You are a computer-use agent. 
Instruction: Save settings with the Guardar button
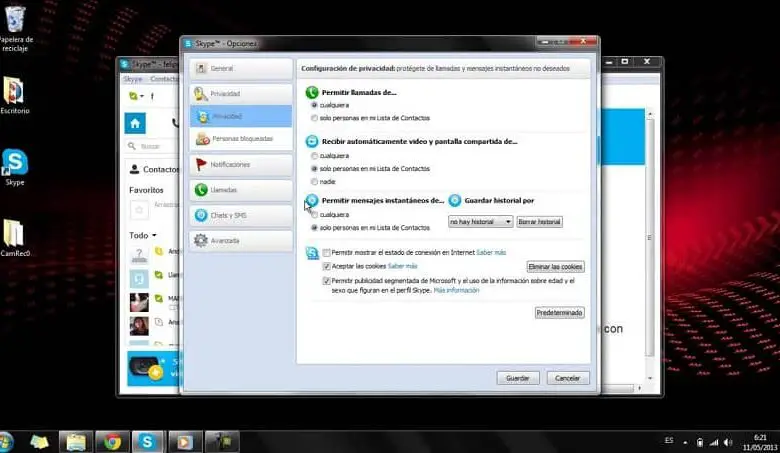pos(518,378)
